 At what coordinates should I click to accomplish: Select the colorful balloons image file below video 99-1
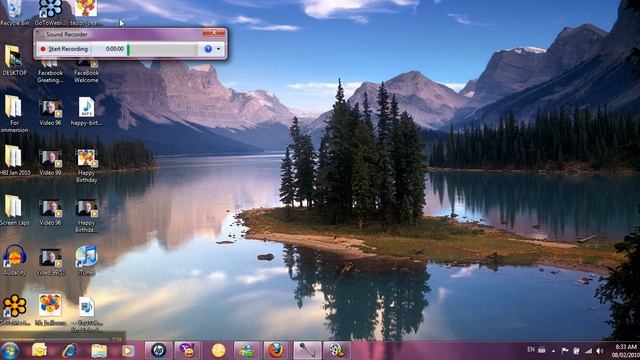pyautogui.click(x=50, y=309)
